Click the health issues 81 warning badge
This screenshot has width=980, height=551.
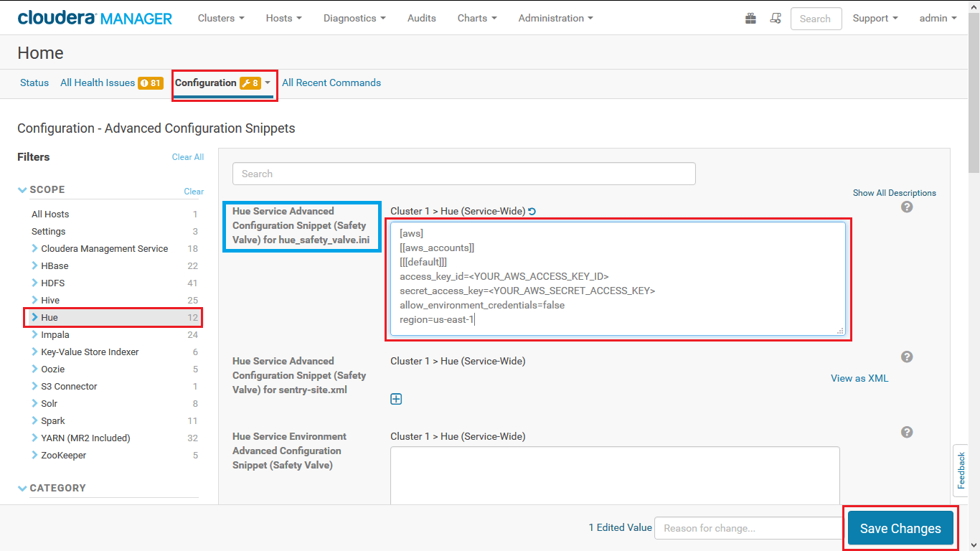click(151, 83)
